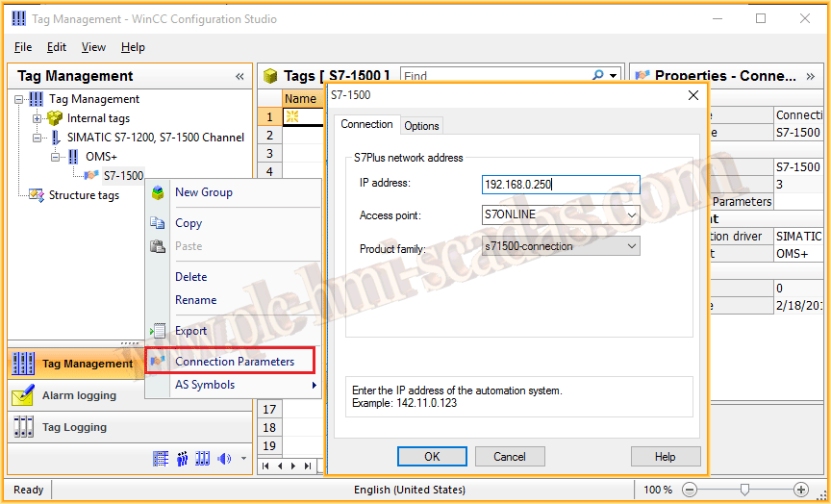Switch to the Options tab
The image size is (831, 504).
tap(421, 126)
